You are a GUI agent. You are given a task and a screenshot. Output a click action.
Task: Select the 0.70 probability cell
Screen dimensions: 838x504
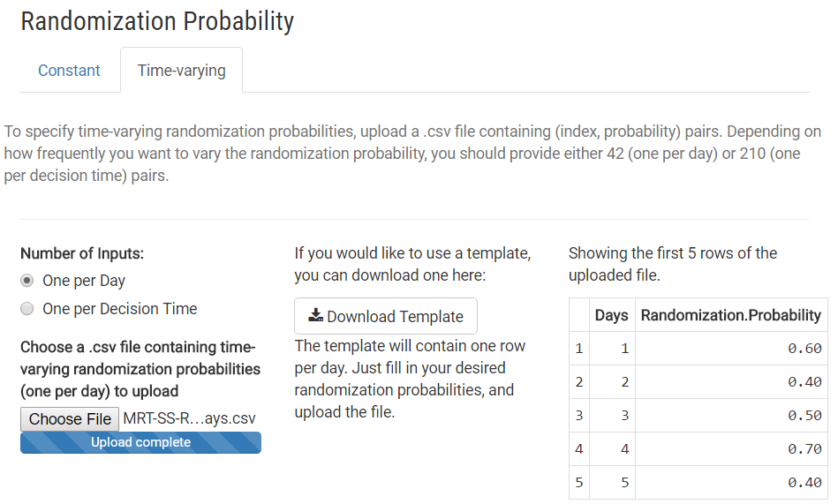(804, 449)
